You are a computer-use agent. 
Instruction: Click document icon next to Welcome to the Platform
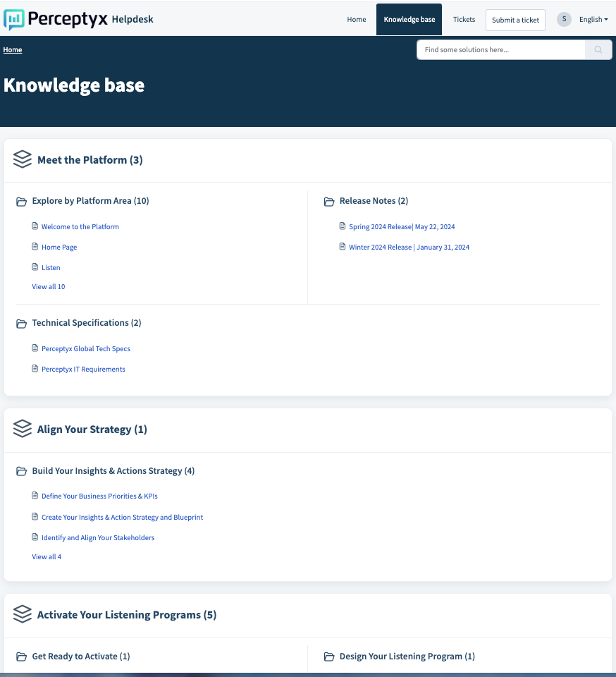pos(35,226)
